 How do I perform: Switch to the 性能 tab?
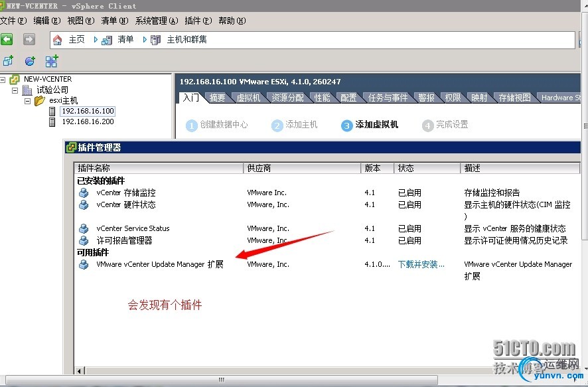click(323, 97)
